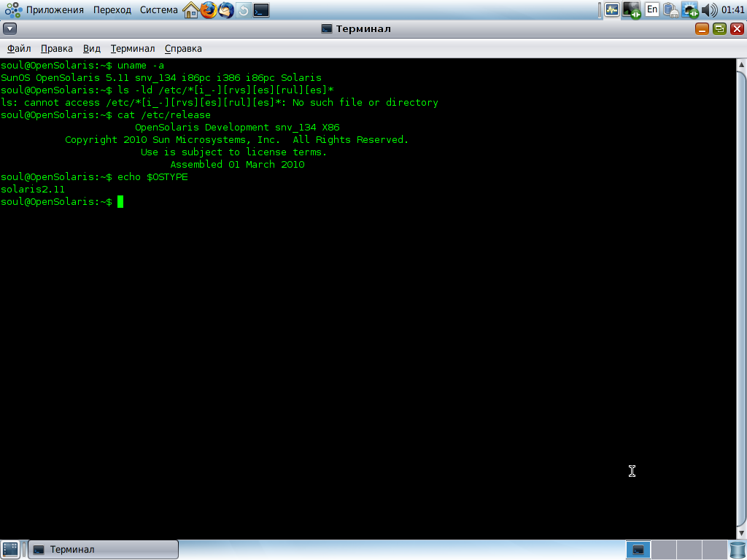Screen dimensions: 747x560
Task: Click the 'cat /etc/release' command text
Action: 164,114
